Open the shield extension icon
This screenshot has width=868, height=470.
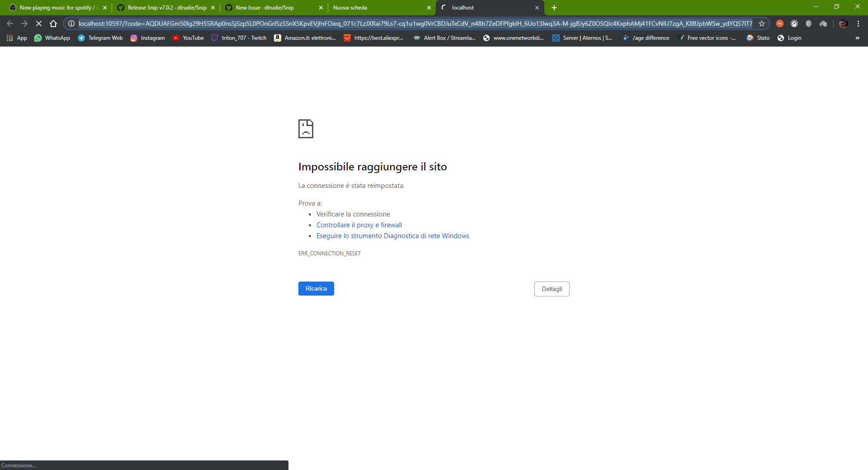point(809,23)
